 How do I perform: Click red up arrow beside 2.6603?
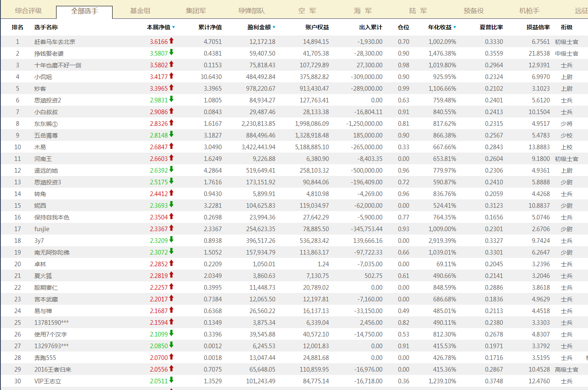(171, 158)
